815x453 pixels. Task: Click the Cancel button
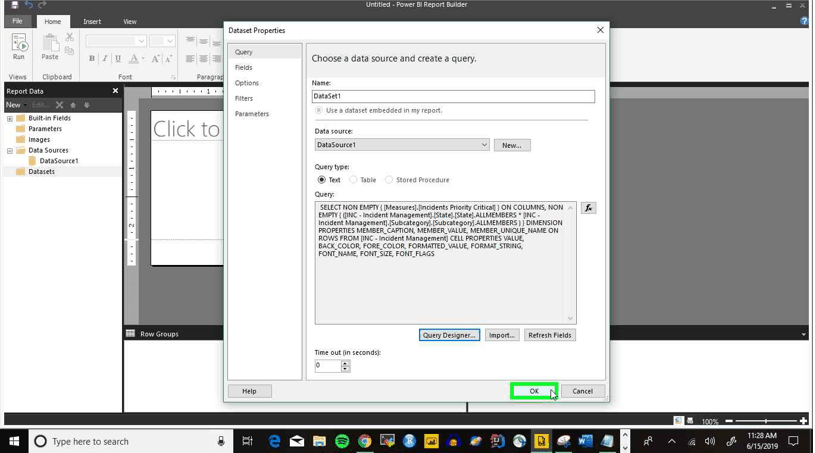point(582,391)
